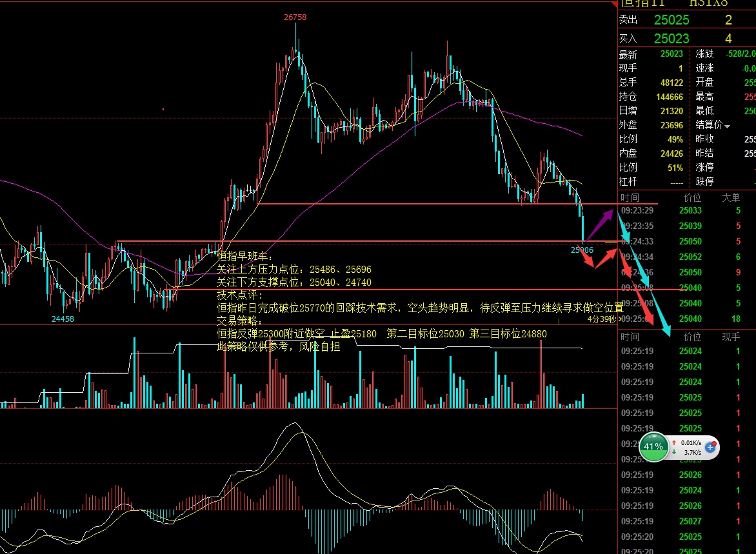Select the 日增 value 21320
This screenshot has height=554, width=756.
tap(671, 111)
